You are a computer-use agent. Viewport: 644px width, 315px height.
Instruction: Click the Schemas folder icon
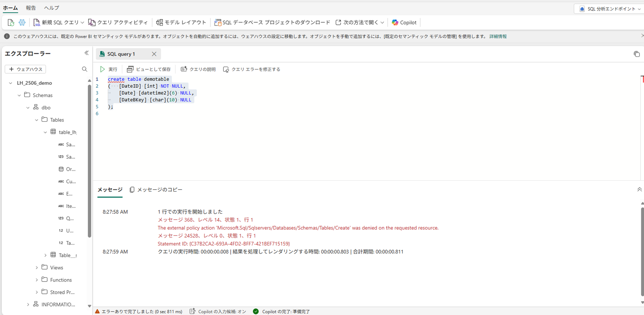tap(27, 95)
